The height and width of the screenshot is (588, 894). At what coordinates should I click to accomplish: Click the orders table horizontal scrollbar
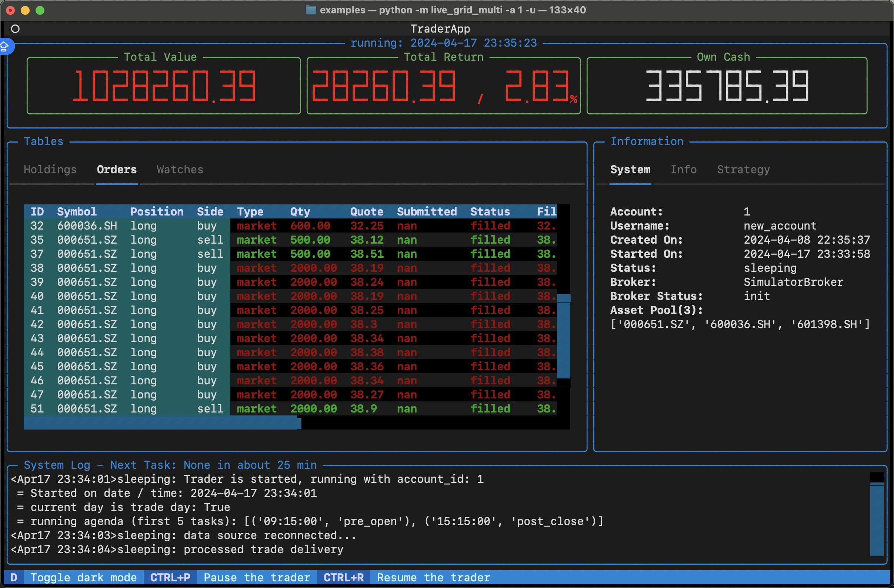click(162, 423)
